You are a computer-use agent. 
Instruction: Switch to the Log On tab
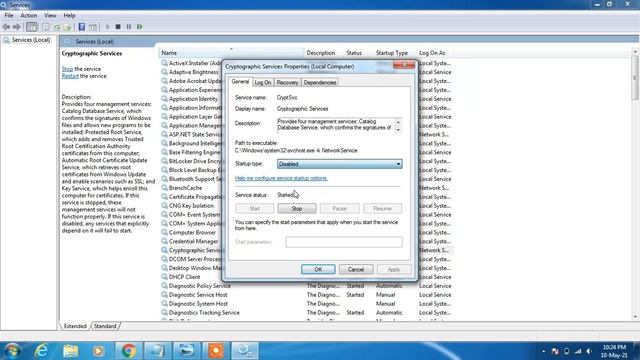[262, 82]
